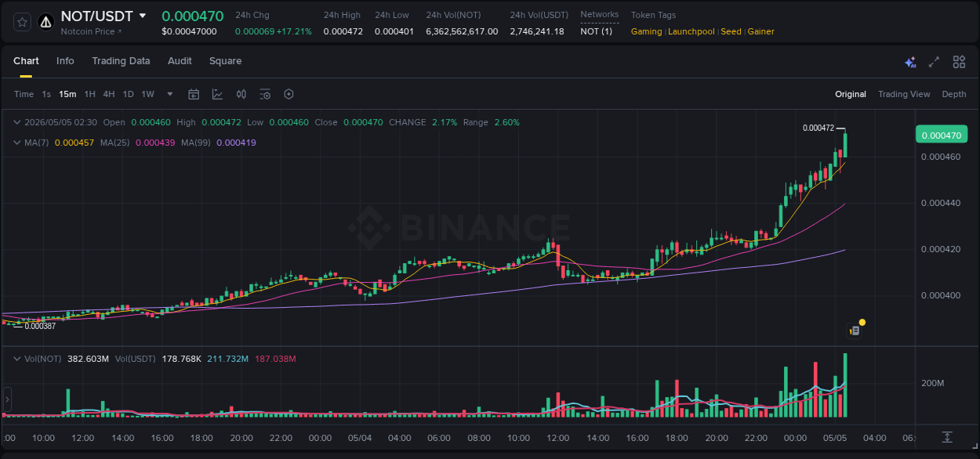
Task: Change the candlestick chart style icon
Action: [241, 94]
